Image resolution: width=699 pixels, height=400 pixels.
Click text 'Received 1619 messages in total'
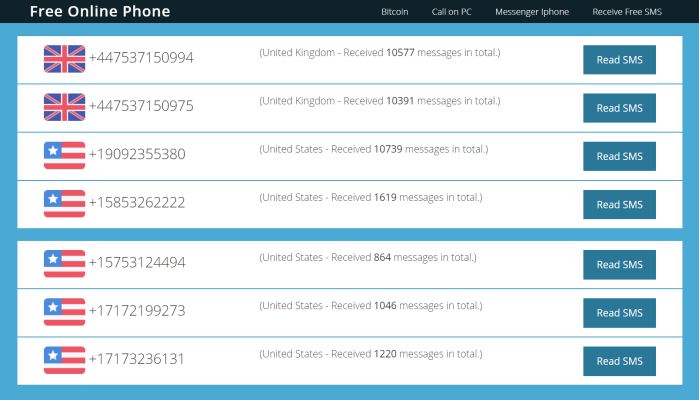[404, 197]
